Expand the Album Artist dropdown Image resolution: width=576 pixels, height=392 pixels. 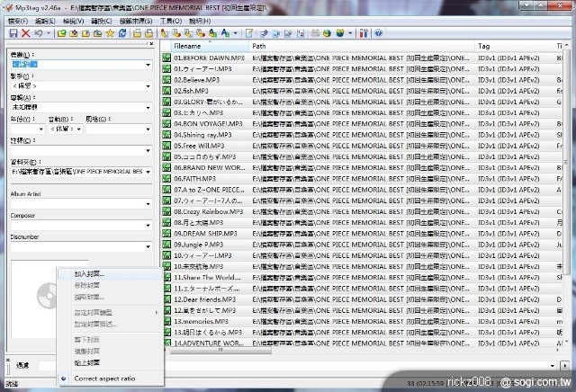pos(148,204)
